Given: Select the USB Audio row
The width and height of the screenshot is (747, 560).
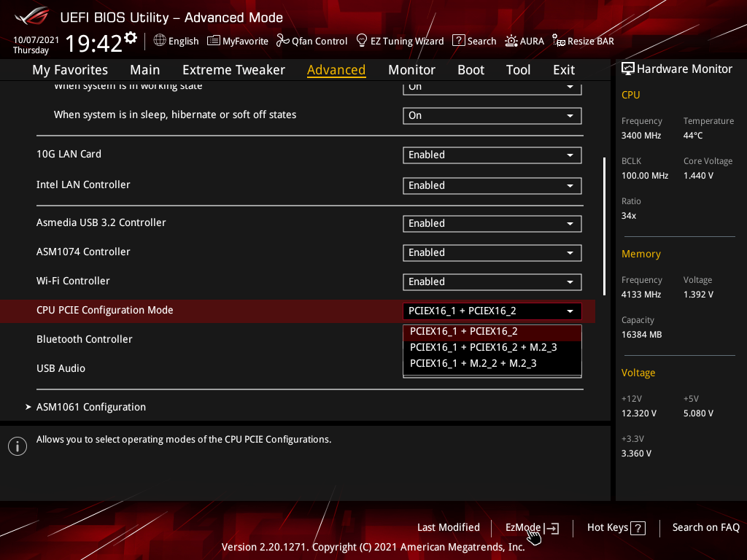Looking at the screenshot, I should (x=61, y=368).
